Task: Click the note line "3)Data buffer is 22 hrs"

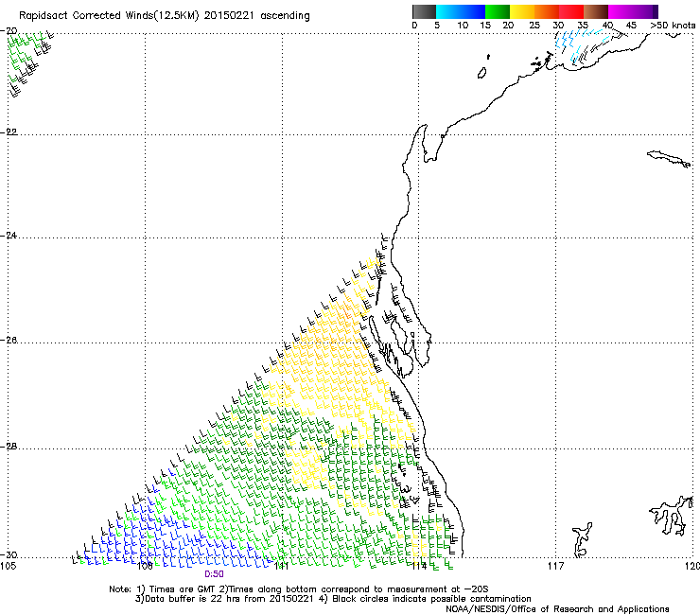Action: (333, 599)
